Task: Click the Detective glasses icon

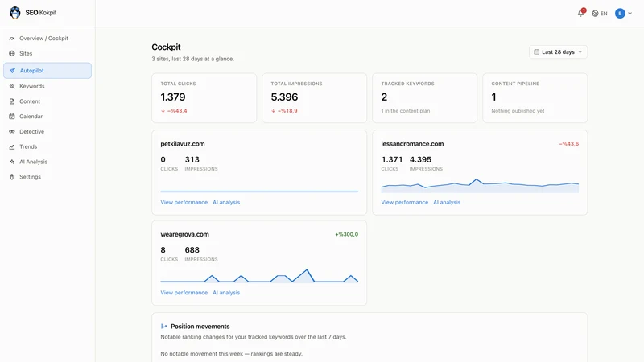Action: click(x=12, y=132)
